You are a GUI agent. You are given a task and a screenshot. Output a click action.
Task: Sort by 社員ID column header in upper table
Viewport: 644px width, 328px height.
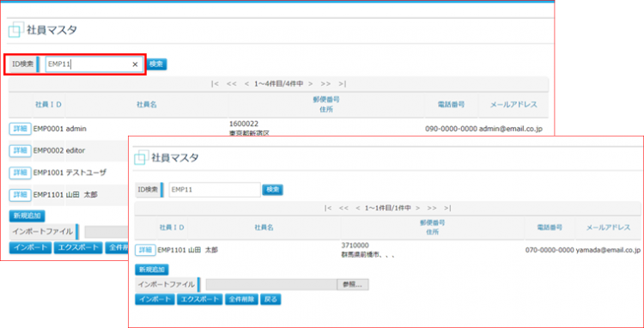click(48, 104)
